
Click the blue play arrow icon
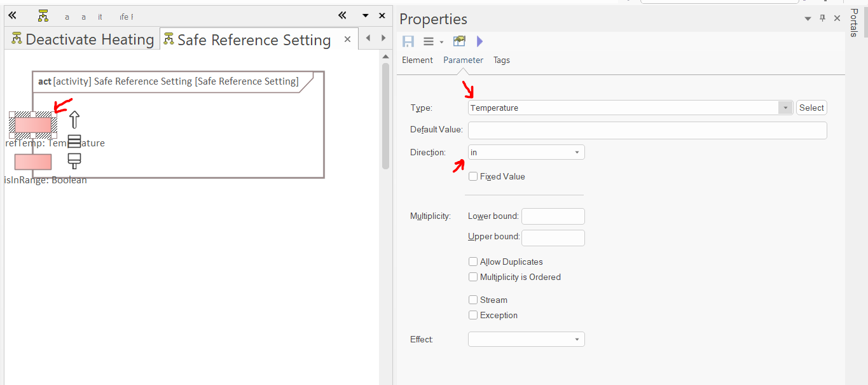pos(479,41)
